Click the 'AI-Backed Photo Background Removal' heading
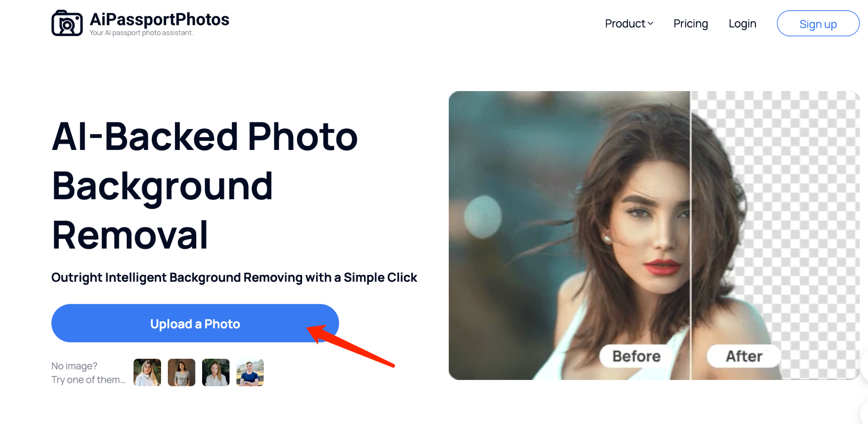This screenshot has height=424, width=868. pos(205,186)
